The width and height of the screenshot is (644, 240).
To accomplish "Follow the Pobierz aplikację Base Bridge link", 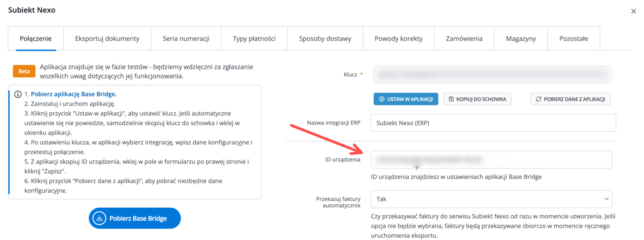I will [x=74, y=94].
